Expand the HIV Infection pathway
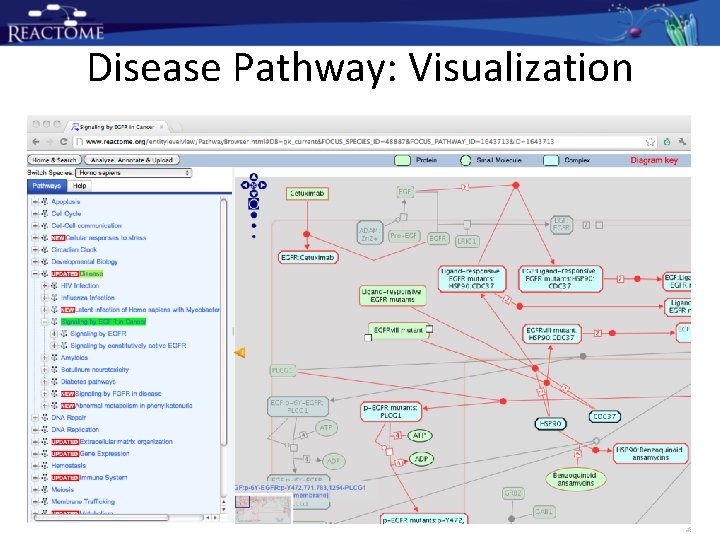Screen dimensions: 720x540 45,286
